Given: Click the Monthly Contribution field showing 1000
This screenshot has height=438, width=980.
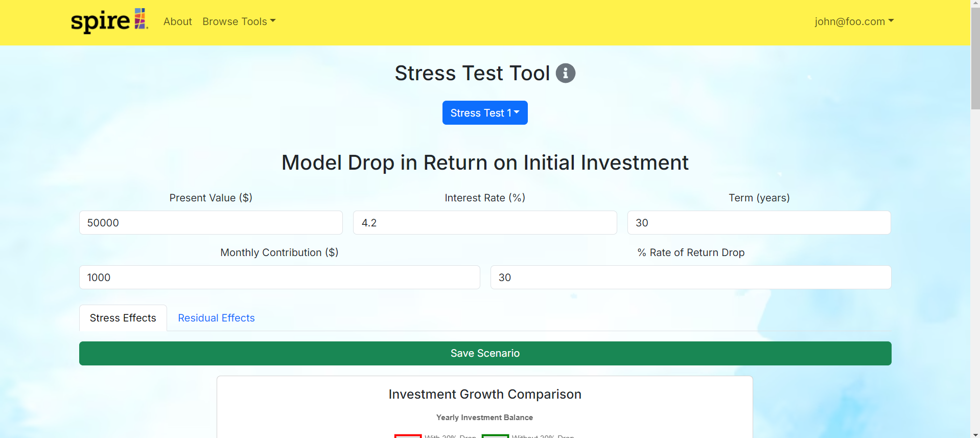Looking at the screenshot, I should coord(279,278).
